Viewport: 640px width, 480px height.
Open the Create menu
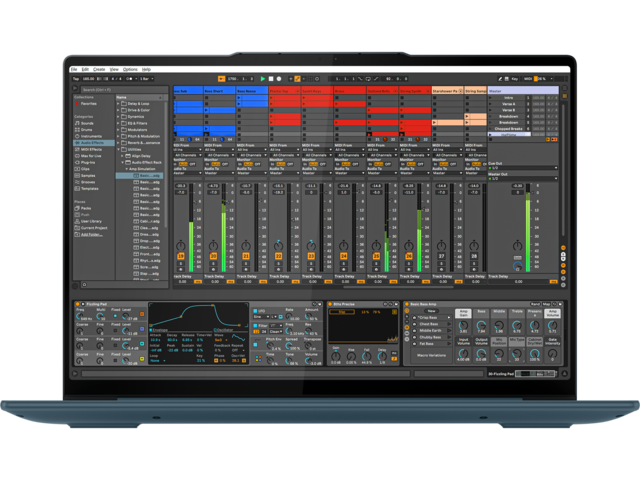click(x=98, y=69)
